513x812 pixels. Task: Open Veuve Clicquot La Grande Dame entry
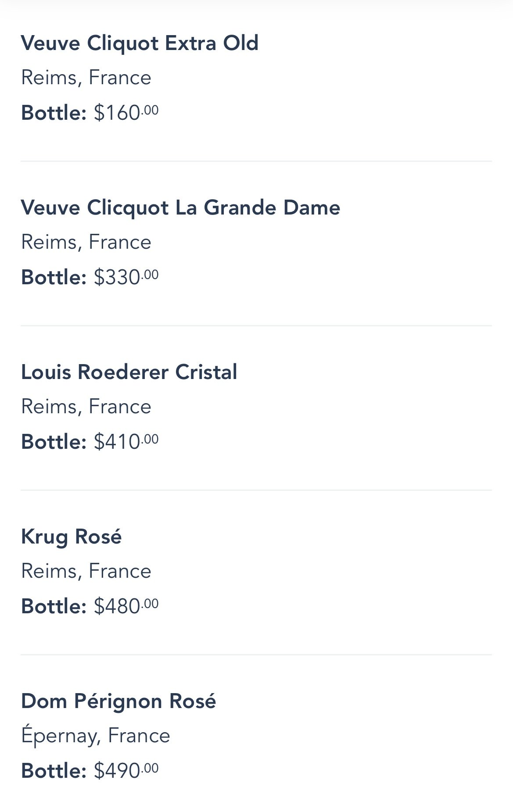point(180,207)
